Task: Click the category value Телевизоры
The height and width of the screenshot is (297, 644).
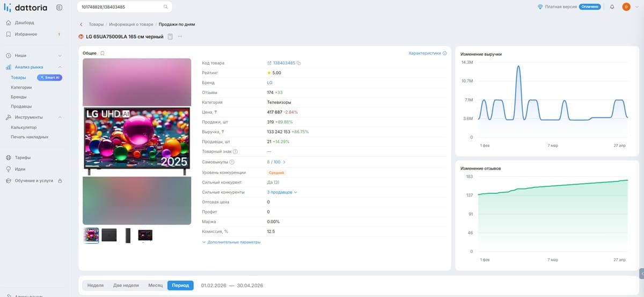Action: coord(279,102)
